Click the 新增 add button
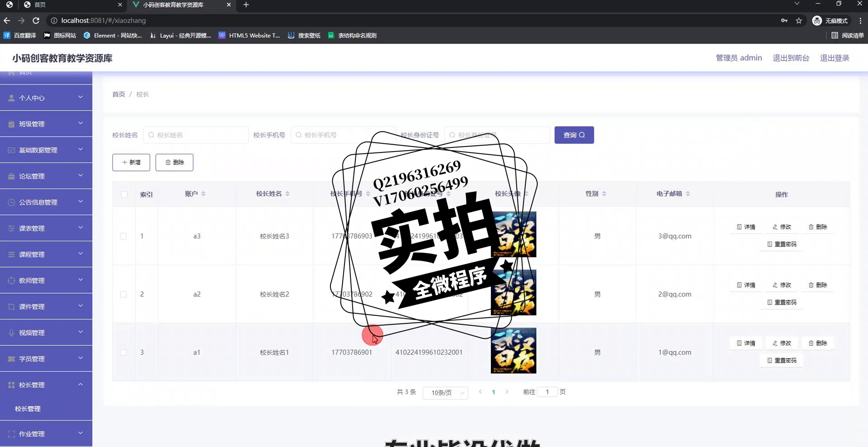Image resolution: width=868 pixels, height=447 pixels. pyautogui.click(x=131, y=162)
